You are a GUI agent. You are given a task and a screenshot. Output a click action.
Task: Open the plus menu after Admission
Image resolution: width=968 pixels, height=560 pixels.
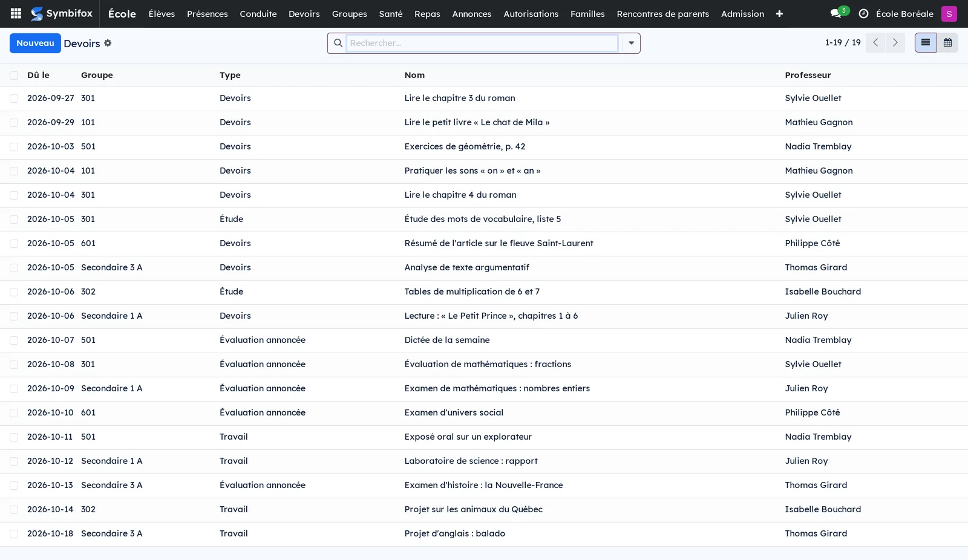779,13
